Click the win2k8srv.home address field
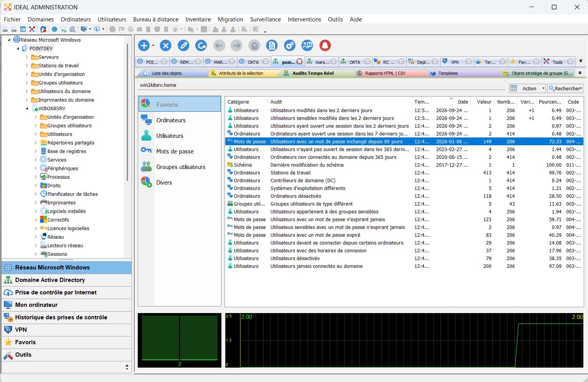588x382 pixels. [321, 85]
